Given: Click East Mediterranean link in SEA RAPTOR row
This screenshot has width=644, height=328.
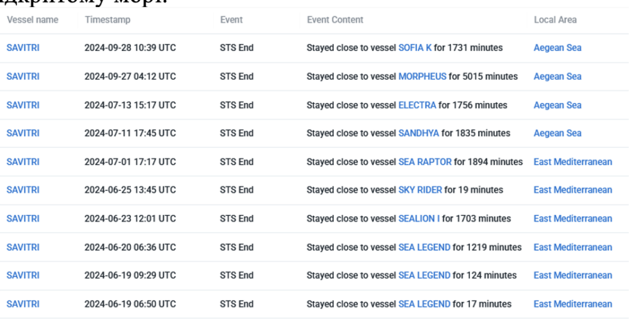Looking at the screenshot, I should click(572, 161).
